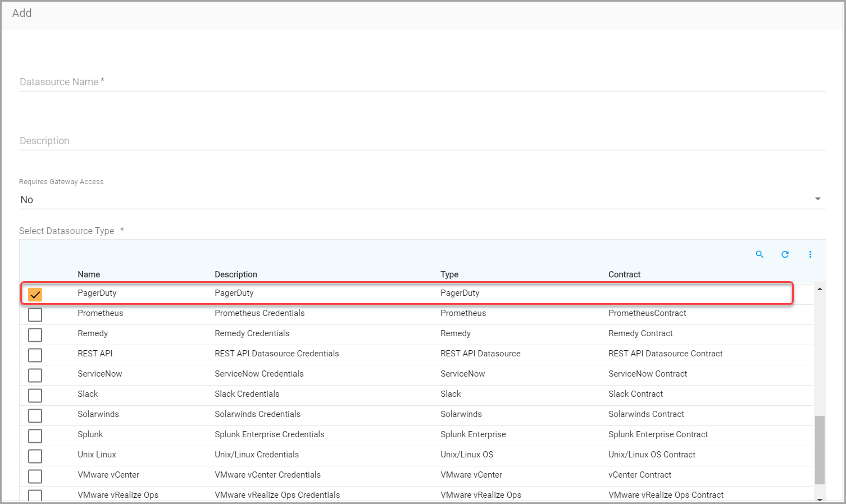846x504 pixels.
Task: Select the ServiceNow name cell
Action: coord(99,374)
